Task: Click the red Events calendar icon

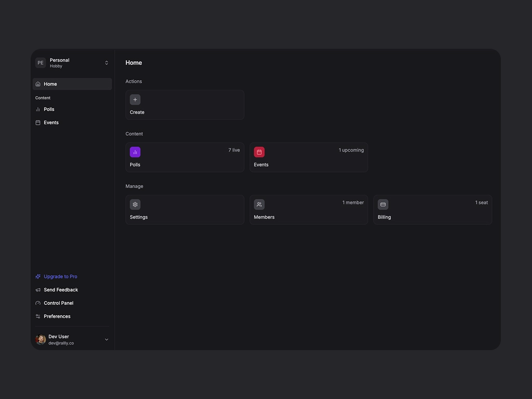Action: pos(259,152)
